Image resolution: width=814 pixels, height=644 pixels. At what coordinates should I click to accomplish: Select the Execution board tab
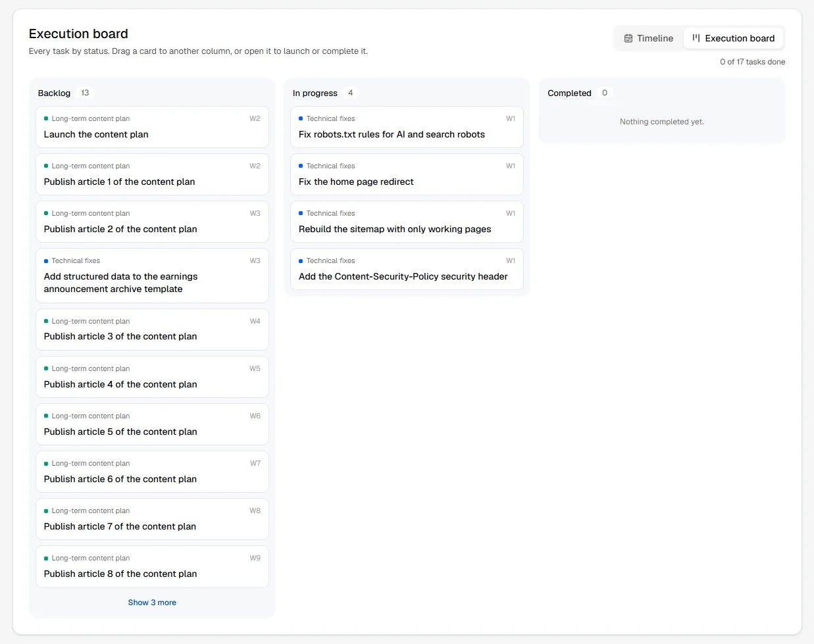tap(733, 38)
